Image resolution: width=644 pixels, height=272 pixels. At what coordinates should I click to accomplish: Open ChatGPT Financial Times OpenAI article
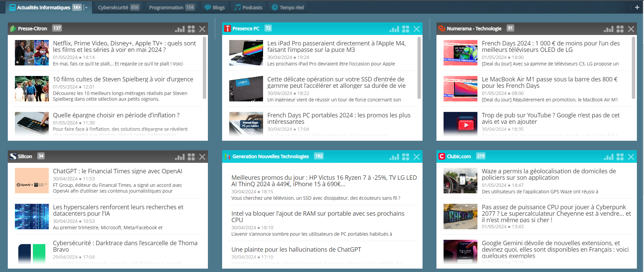click(x=117, y=171)
